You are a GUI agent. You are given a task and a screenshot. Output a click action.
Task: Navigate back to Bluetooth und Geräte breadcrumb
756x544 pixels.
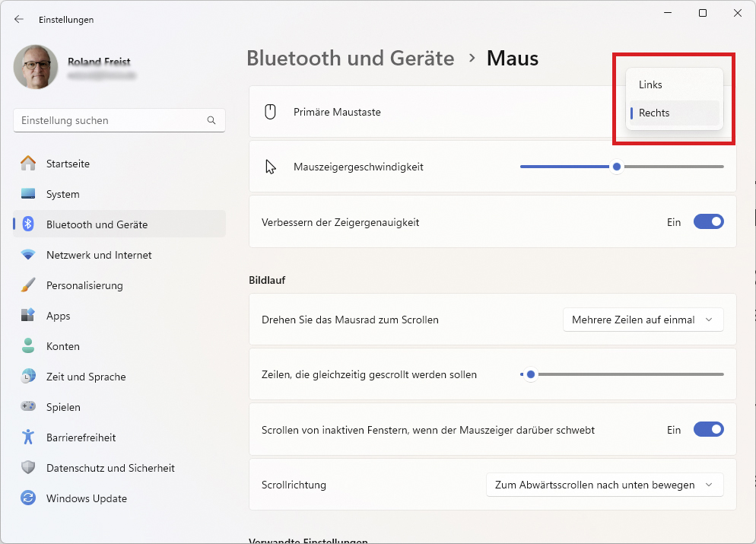coord(350,58)
